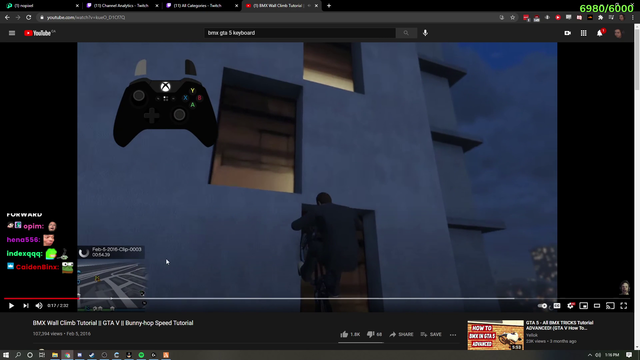Close the Channel Analytics tab

coord(157,6)
